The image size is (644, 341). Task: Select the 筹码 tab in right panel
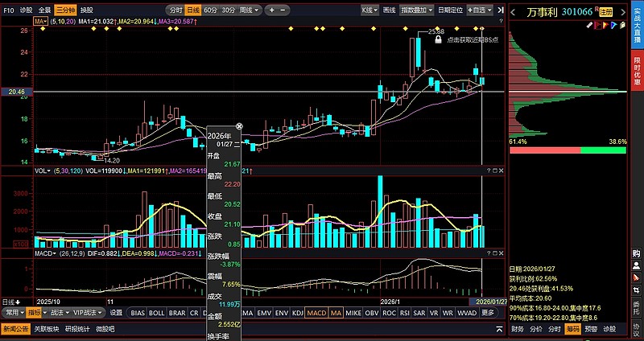[572, 328]
